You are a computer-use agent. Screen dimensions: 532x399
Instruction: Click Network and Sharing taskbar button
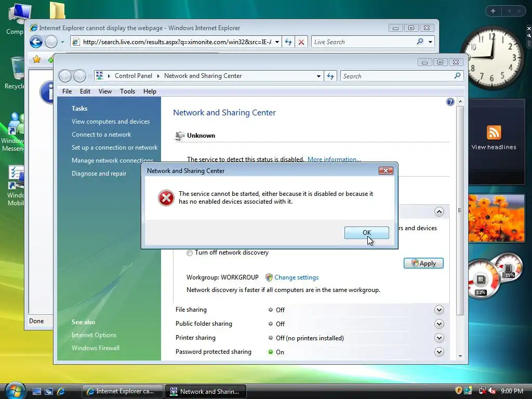click(206, 391)
